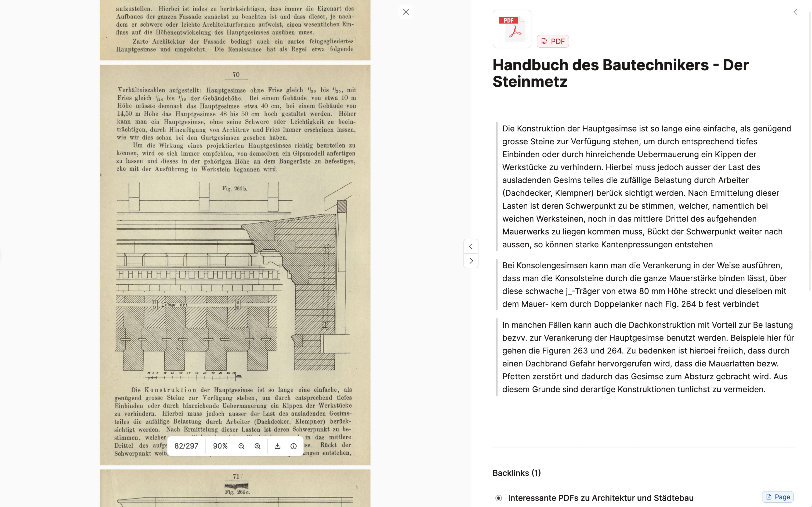Expand the Backlinks (1) section

516,473
